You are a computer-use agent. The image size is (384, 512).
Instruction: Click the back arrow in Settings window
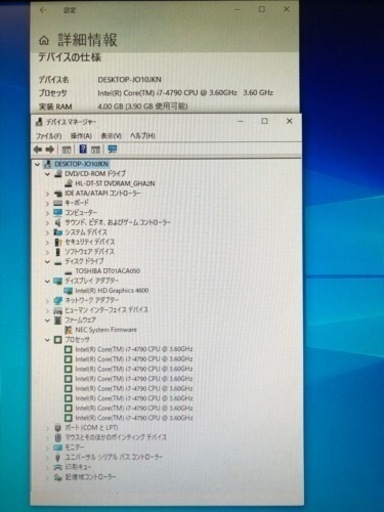click(x=43, y=10)
